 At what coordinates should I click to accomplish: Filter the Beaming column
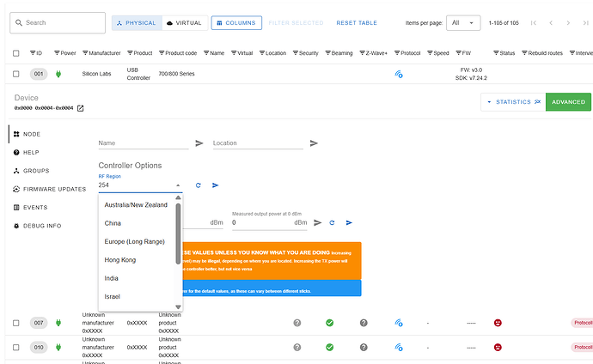click(328, 53)
